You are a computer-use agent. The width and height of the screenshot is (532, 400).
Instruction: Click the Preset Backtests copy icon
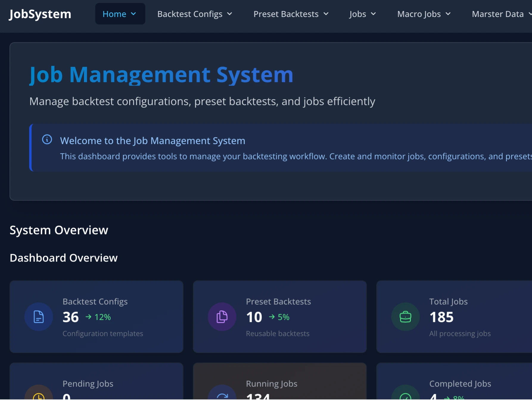[222, 317]
